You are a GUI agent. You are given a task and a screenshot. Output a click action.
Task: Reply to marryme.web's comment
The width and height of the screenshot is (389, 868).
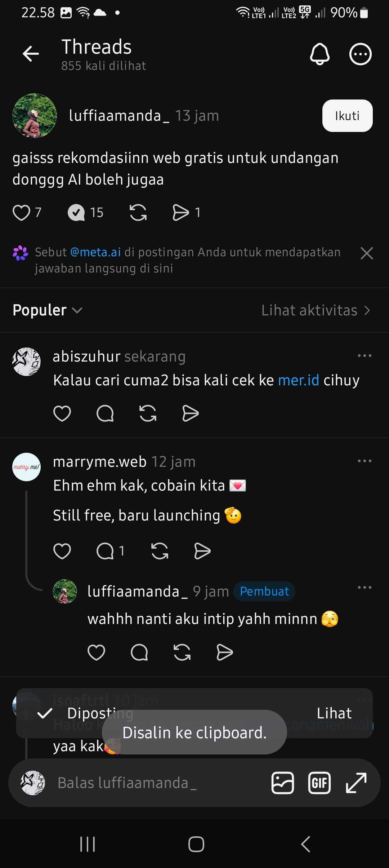(105, 551)
